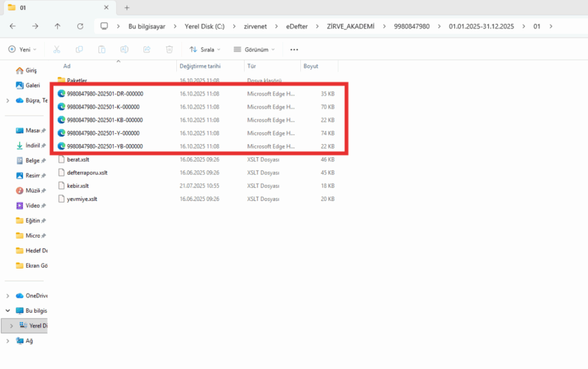Click eDefter breadcrumb

pyautogui.click(x=297, y=26)
